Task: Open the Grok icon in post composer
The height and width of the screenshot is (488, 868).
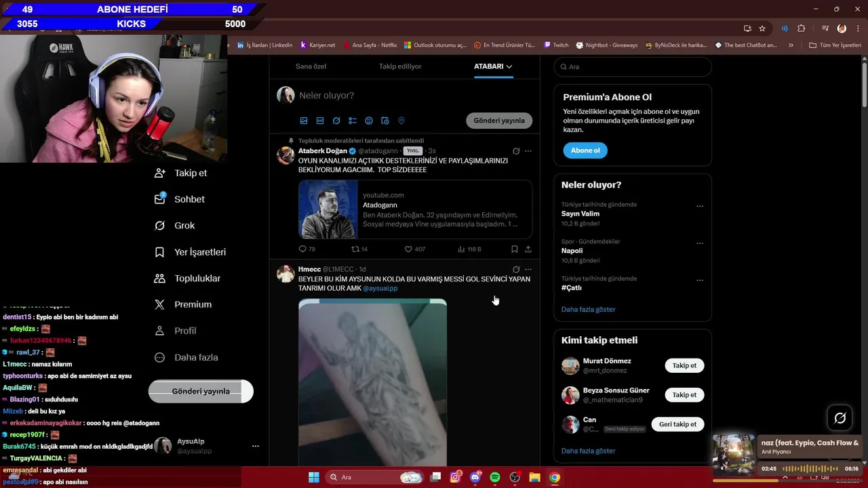Action: click(336, 121)
